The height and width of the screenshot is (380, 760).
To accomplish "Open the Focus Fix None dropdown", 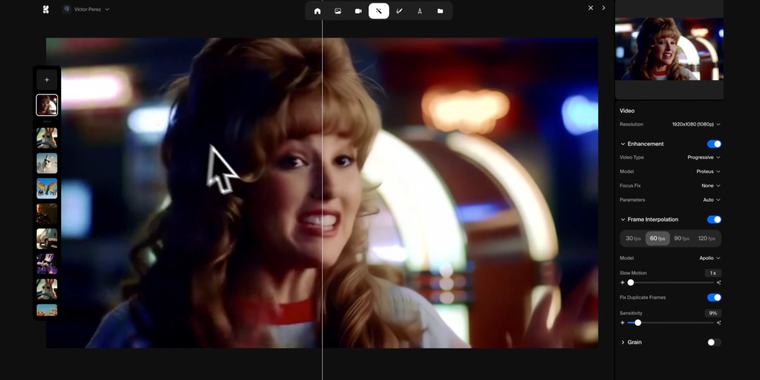I will click(711, 186).
